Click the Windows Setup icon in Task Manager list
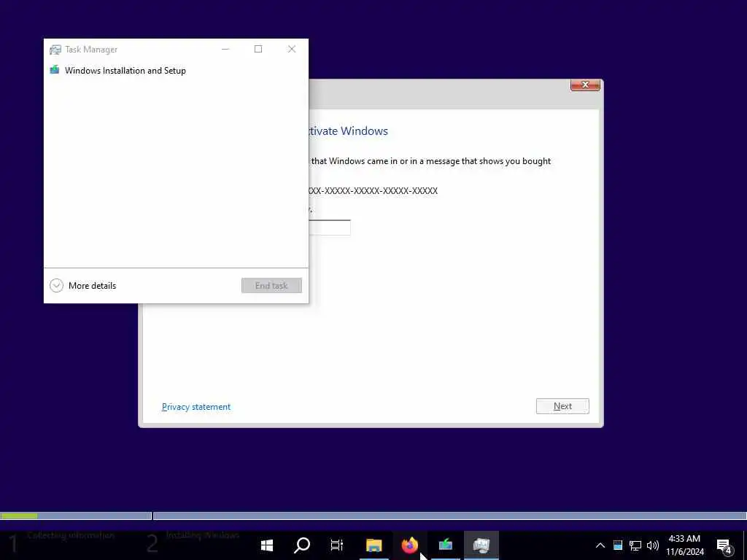 point(55,70)
